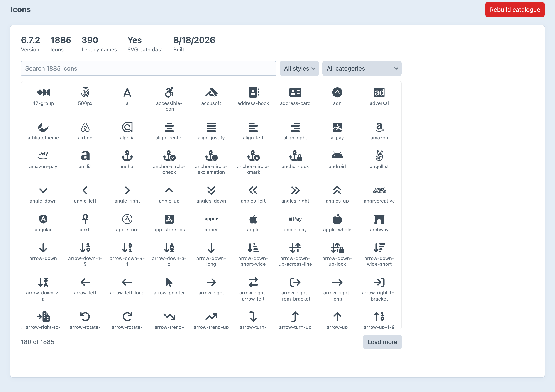Choose the align-right icon

tap(295, 127)
